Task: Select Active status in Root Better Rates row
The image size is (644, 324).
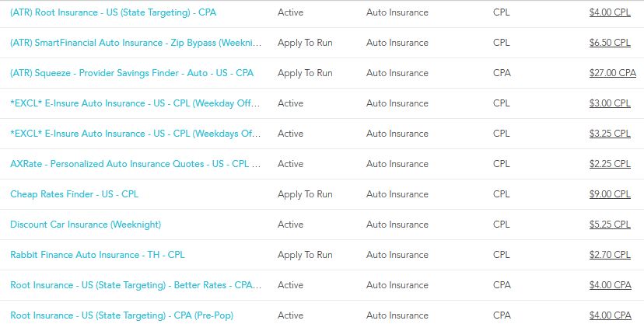Action: [290, 285]
